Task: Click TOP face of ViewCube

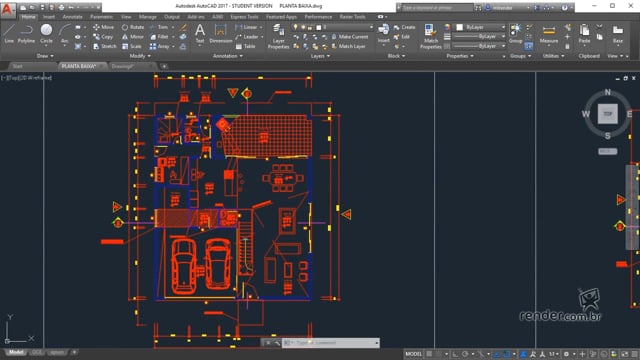Action: (x=607, y=114)
